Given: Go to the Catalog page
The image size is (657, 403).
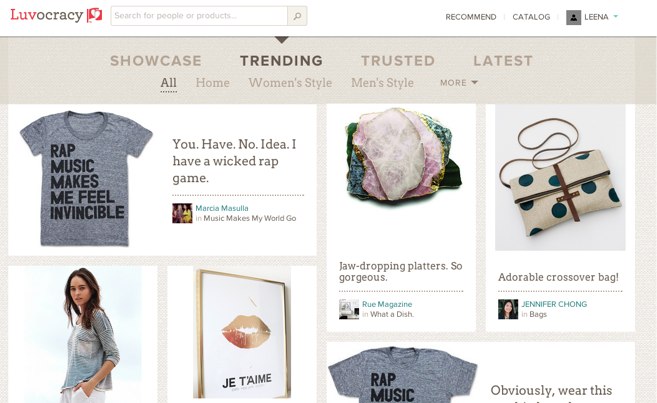Looking at the screenshot, I should point(531,17).
